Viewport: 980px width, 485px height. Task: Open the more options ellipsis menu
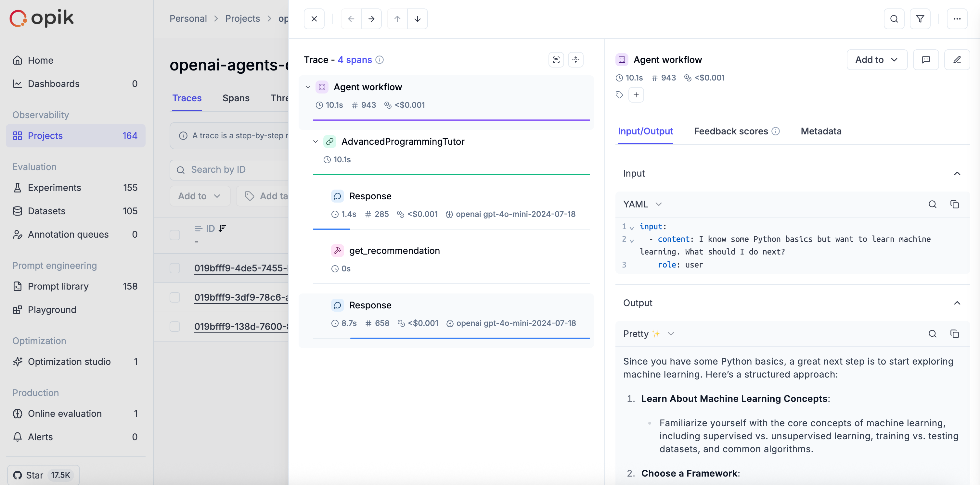958,18
